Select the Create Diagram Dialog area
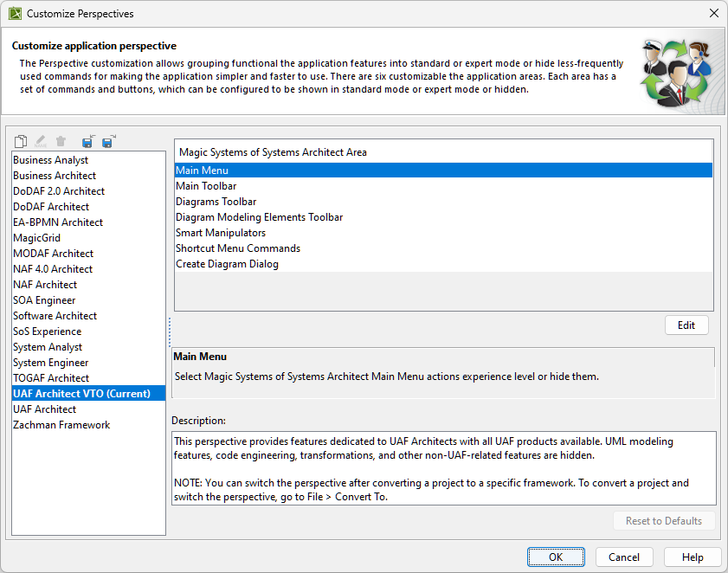Screen dimensions: 728x573 click(x=443, y=264)
